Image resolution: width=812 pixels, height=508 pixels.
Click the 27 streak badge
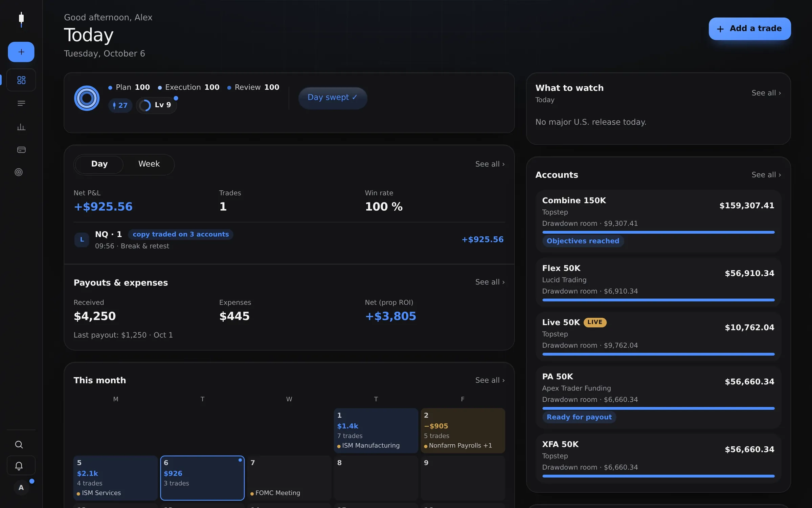(120, 105)
